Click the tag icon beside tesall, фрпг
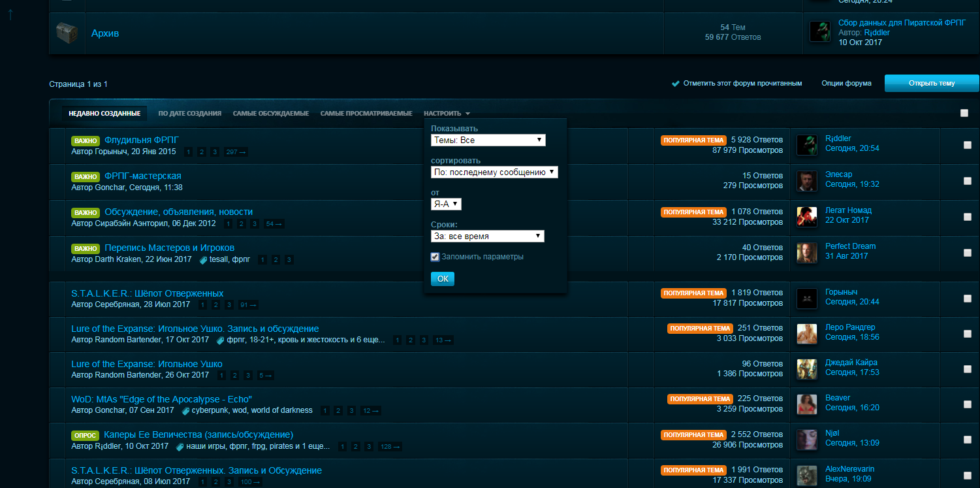The height and width of the screenshot is (488, 980). 203,260
